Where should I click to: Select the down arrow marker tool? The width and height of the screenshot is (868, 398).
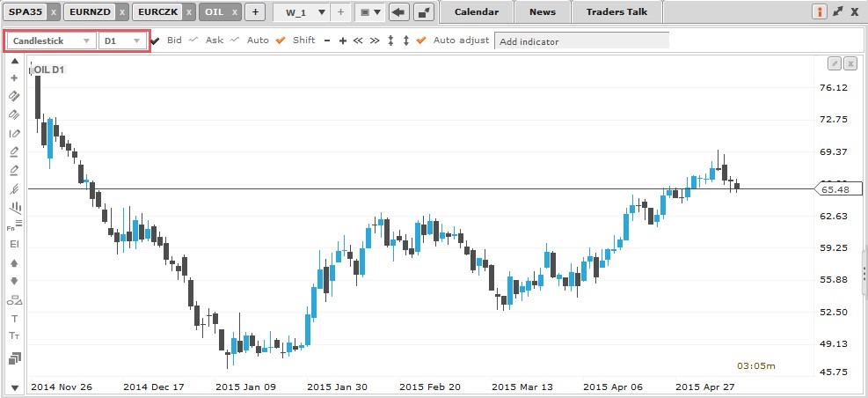click(x=14, y=282)
